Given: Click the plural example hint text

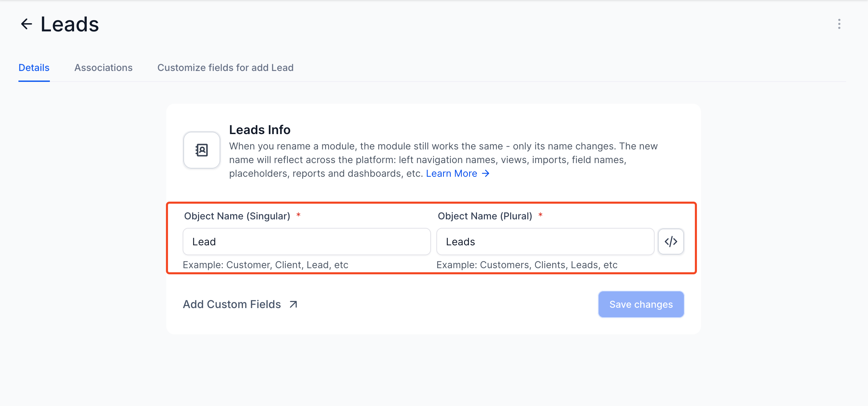Looking at the screenshot, I should coord(527,265).
